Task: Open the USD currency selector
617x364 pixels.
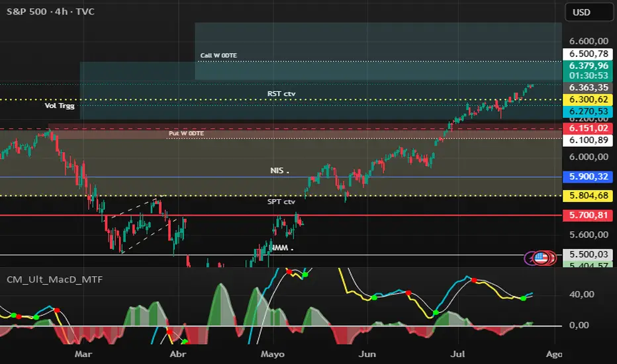Action: pyautogui.click(x=589, y=12)
